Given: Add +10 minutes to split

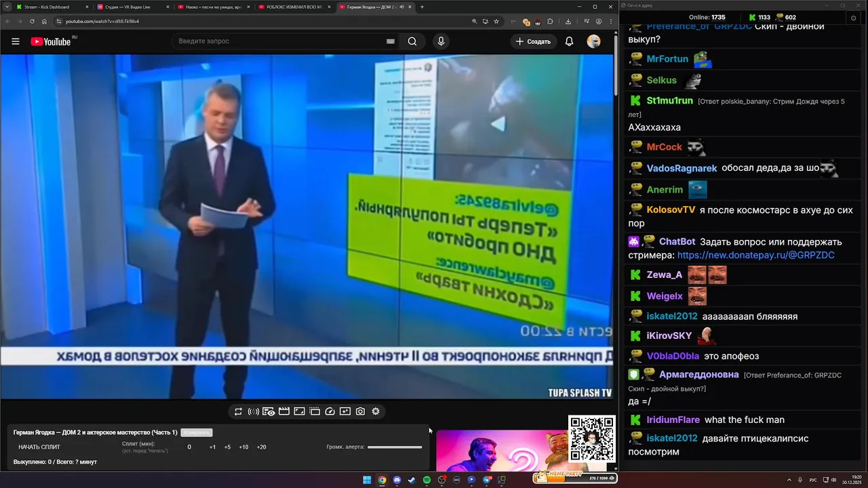Looking at the screenshot, I should tap(243, 447).
